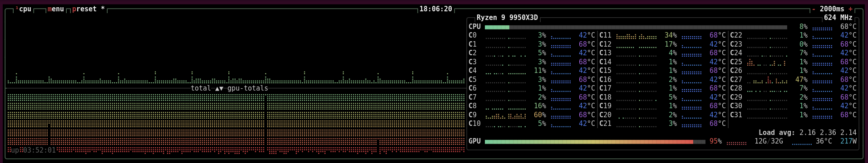
Task: Click the CPU 68°C package temperature
Action: pos(848,27)
